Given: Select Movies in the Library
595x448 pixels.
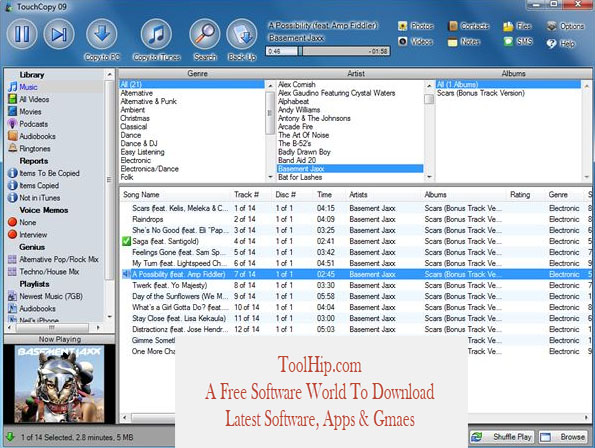Looking at the screenshot, I should 25,112.
